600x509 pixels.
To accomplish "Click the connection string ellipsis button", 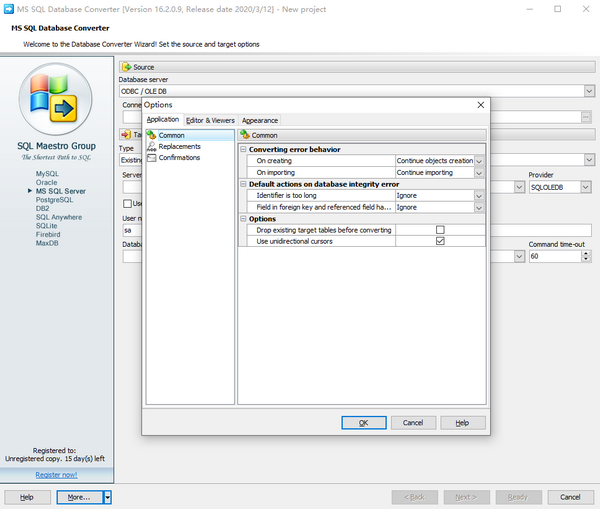I will 585,117.
